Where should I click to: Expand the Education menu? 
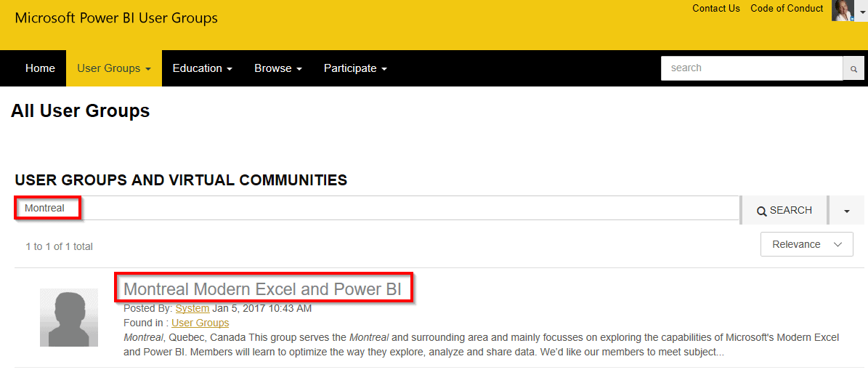pos(202,68)
